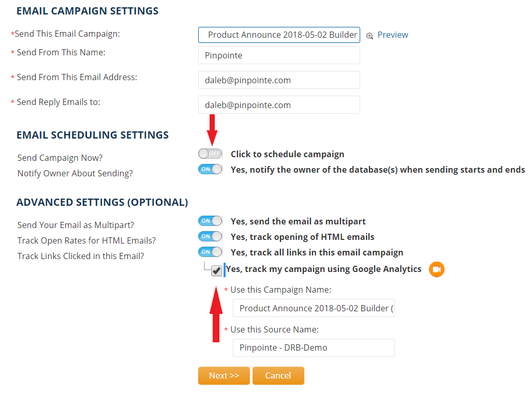The height and width of the screenshot is (393, 532).
Task: Focus the Send Reply Emails to field
Action: [279, 105]
